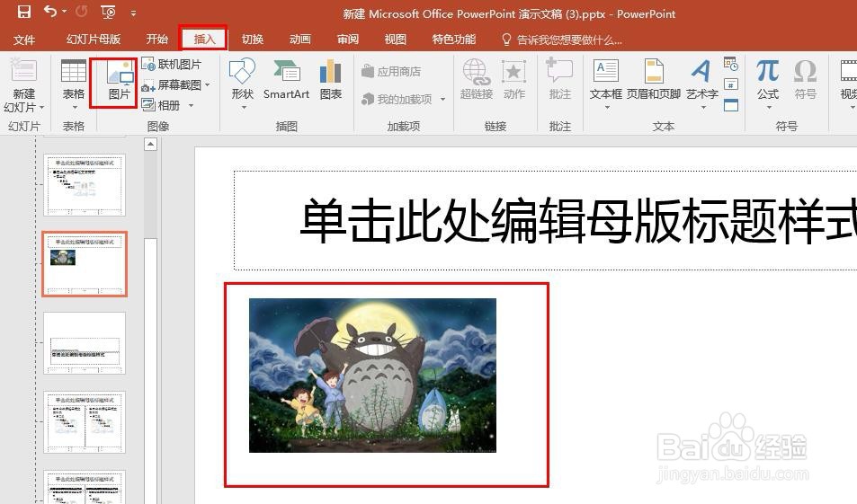Screen dimensions: 857x504
Task: Select the section header layout thumbnail
Action: coord(85,343)
